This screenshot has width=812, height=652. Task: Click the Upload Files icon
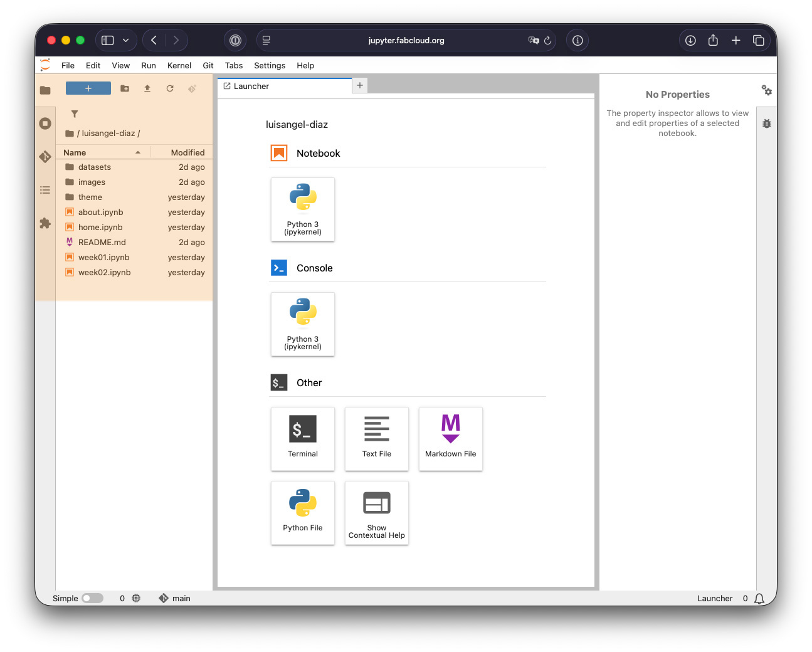click(147, 88)
